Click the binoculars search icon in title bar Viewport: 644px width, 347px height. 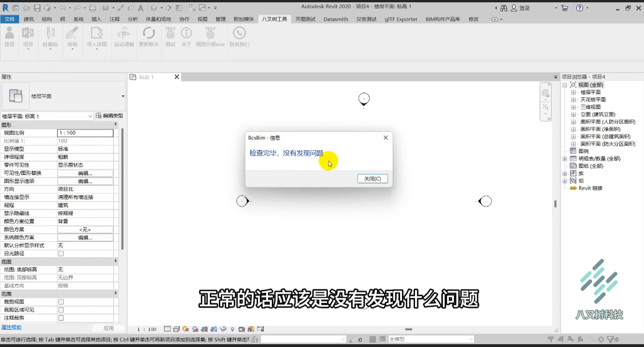[504, 8]
